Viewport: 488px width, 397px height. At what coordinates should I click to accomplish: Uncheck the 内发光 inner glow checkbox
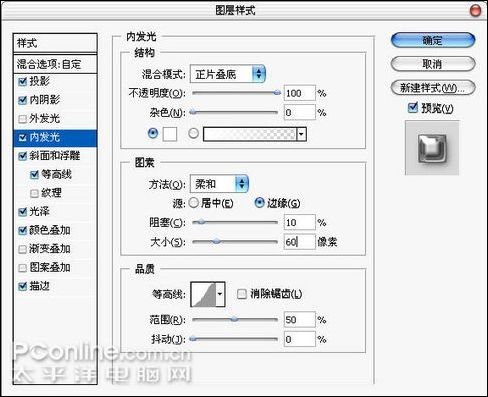(x=22, y=137)
